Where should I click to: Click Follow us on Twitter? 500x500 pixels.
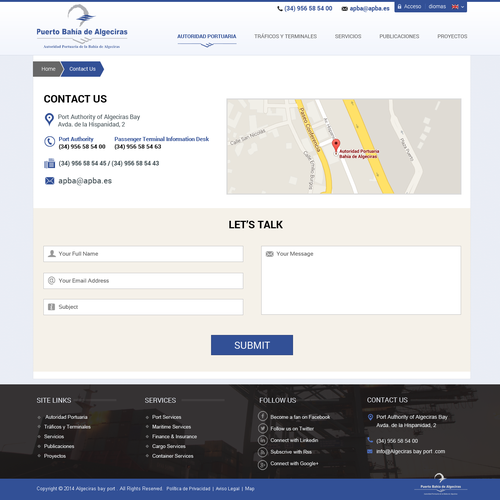(x=292, y=429)
